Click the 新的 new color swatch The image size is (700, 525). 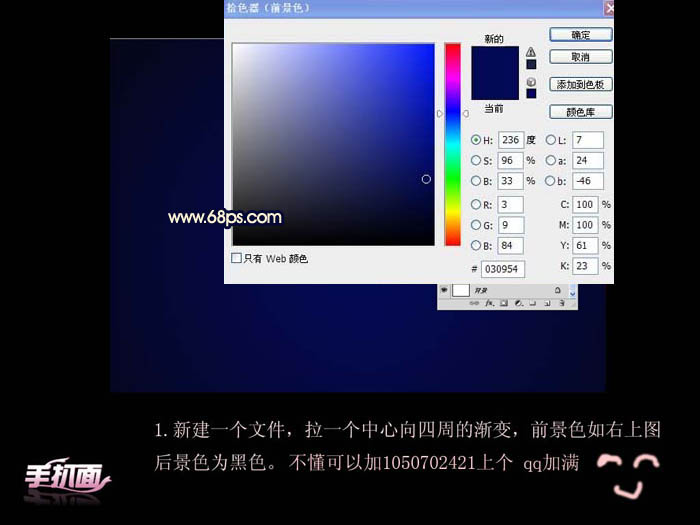click(x=495, y=59)
